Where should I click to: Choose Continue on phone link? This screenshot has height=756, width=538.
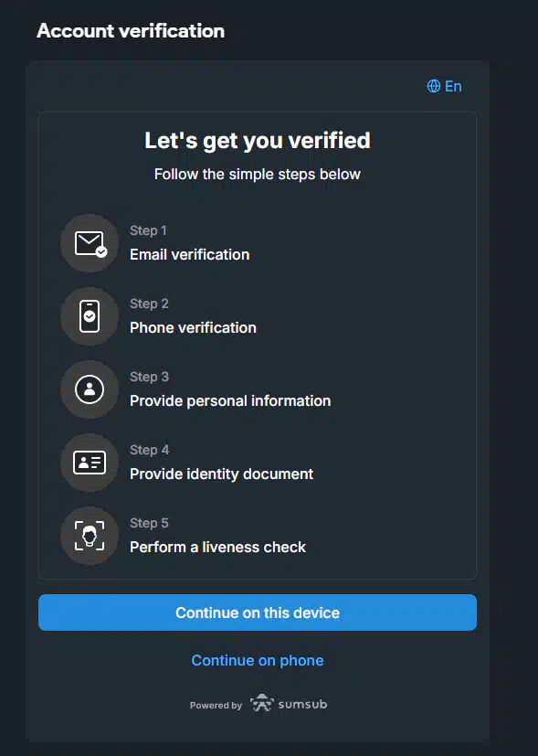click(258, 660)
